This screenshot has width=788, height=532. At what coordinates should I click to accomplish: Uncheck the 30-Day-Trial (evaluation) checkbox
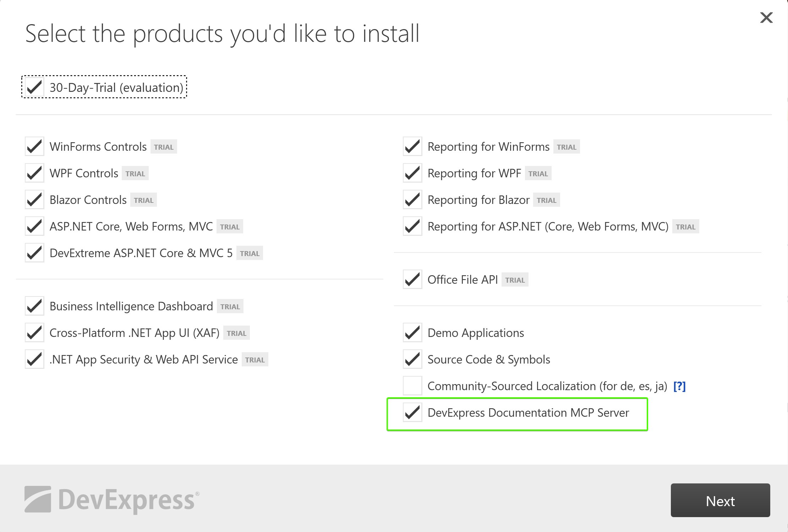coord(34,87)
